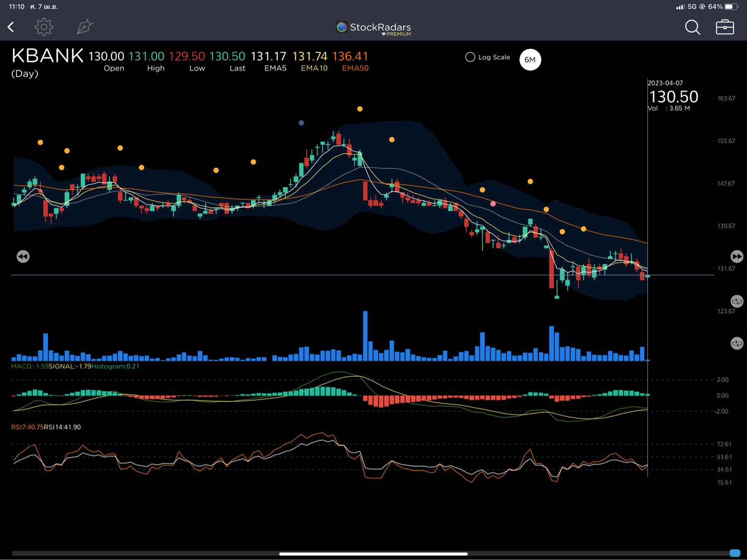Tap the SIGNAL:-1.79 indicator label
Screen dimensions: 747x560
[70, 366]
